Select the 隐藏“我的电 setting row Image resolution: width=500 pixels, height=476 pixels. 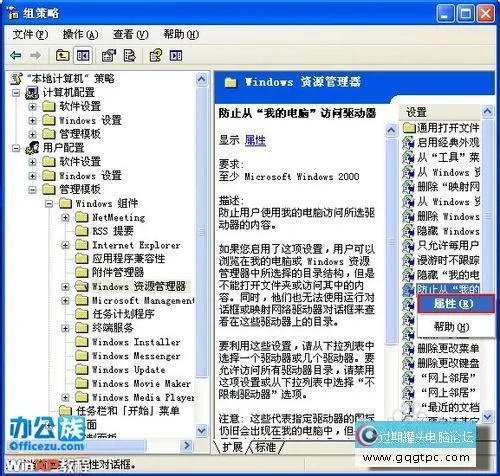click(441, 275)
